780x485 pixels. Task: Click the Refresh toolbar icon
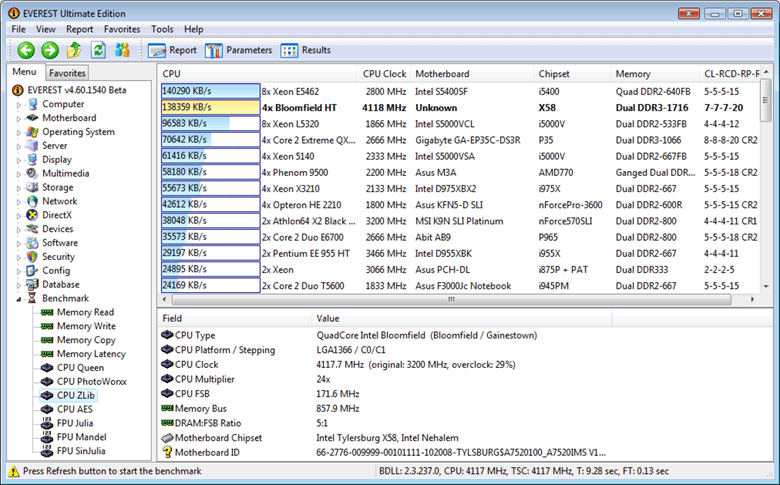click(98, 50)
